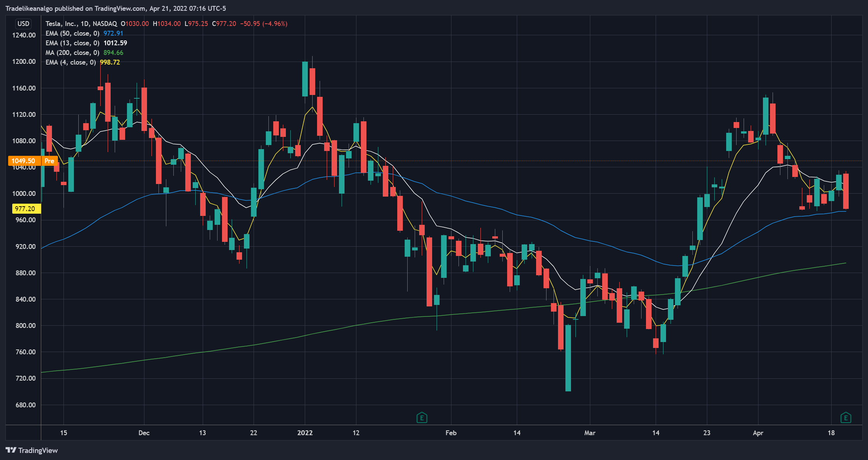Click the 1160.00 price axis label

[24, 88]
